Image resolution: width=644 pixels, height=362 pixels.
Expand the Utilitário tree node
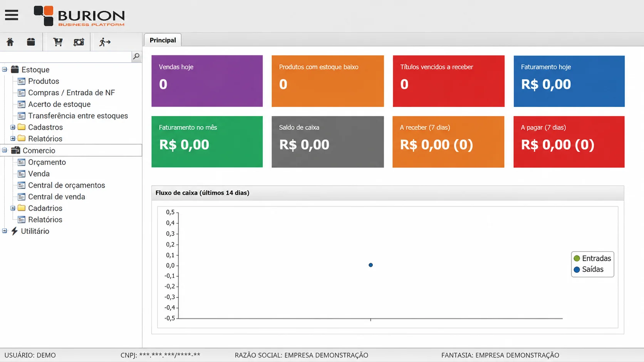coord(5,231)
